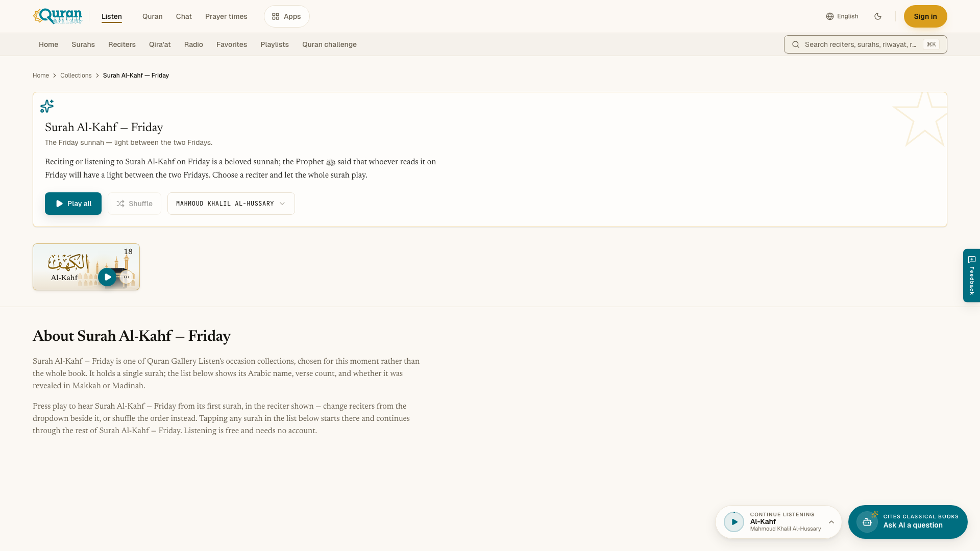Image resolution: width=980 pixels, height=551 pixels.
Task: Go to Qira'at section
Action: pyautogui.click(x=160, y=44)
